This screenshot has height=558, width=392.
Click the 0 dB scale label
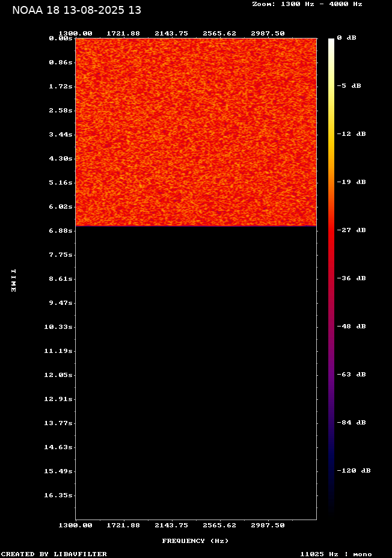[346, 38]
